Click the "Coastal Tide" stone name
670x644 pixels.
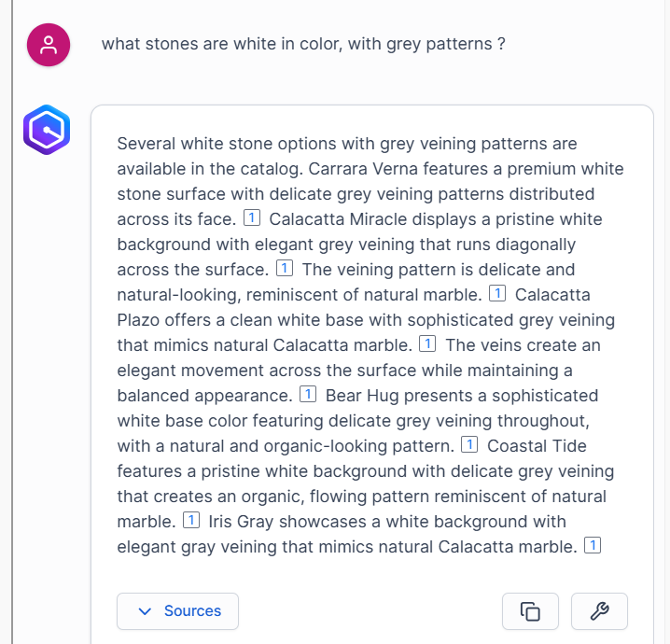point(537,445)
